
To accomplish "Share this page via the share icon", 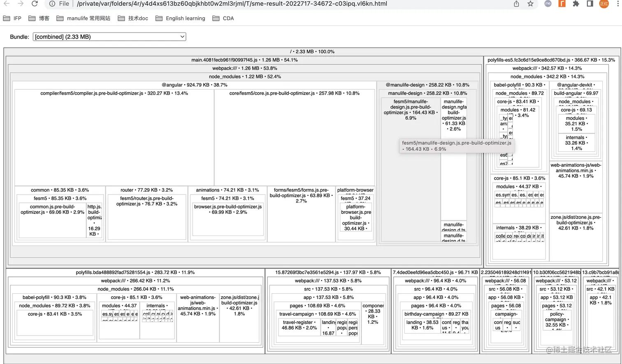I will 517,4.
